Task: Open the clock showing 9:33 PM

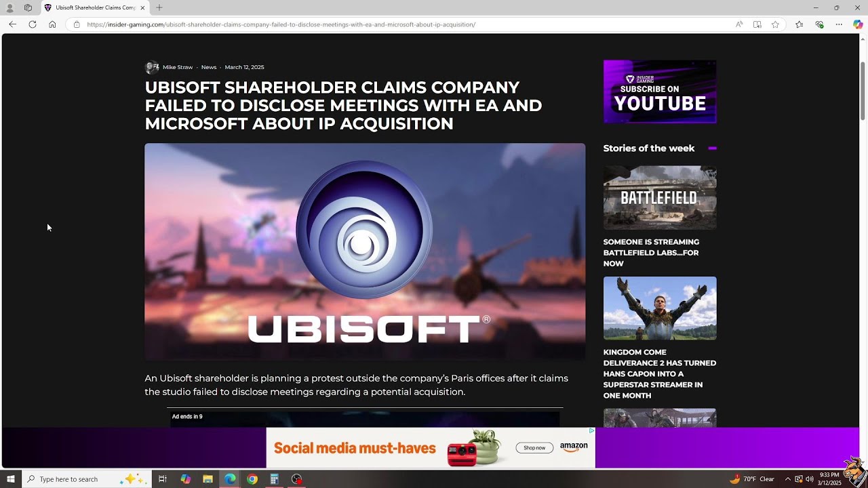Action: coord(830,479)
